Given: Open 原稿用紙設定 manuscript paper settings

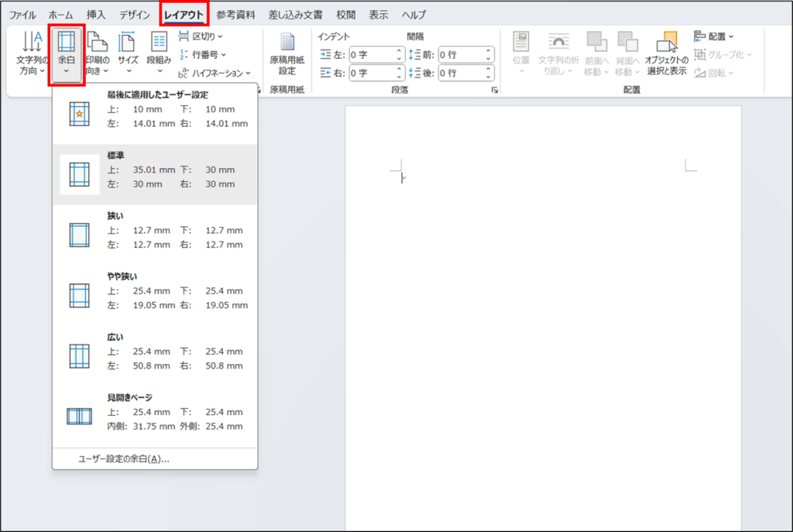Looking at the screenshot, I should (x=287, y=54).
